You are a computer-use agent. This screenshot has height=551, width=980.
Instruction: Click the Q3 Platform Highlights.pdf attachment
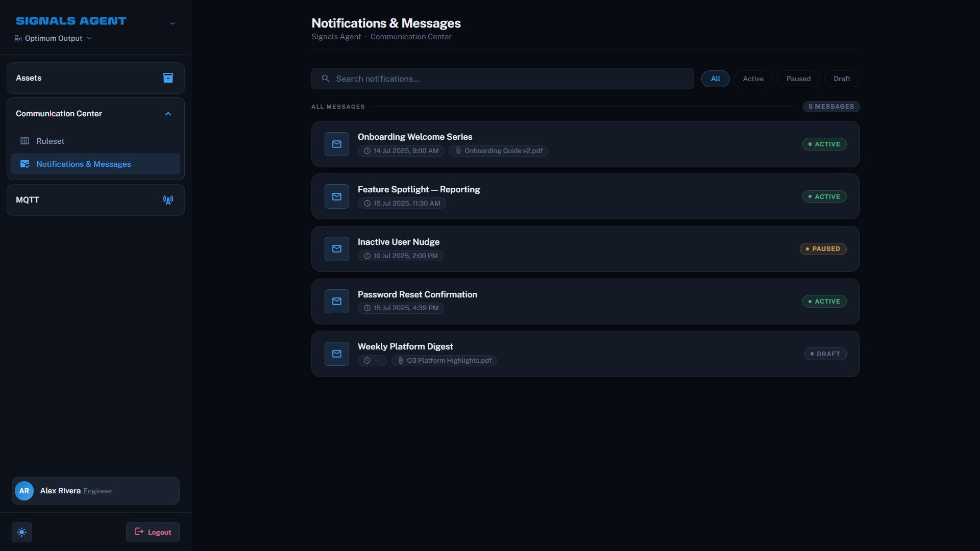click(444, 361)
